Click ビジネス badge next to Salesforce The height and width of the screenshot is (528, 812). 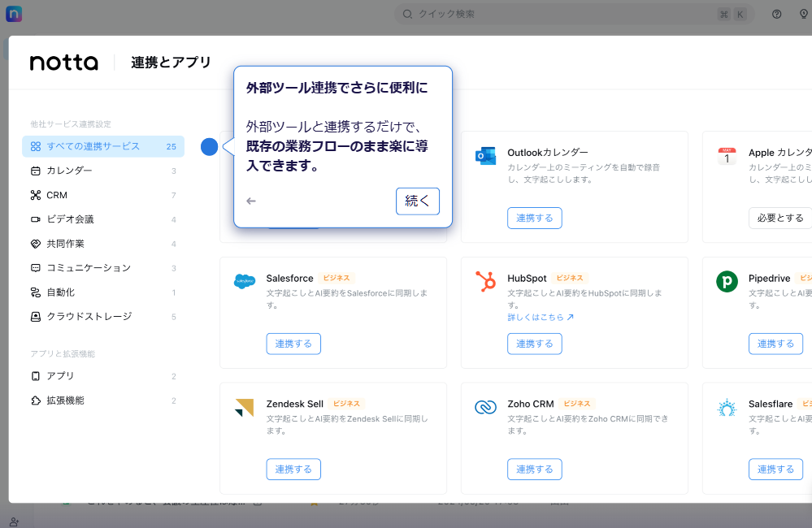[x=337, y=278]
